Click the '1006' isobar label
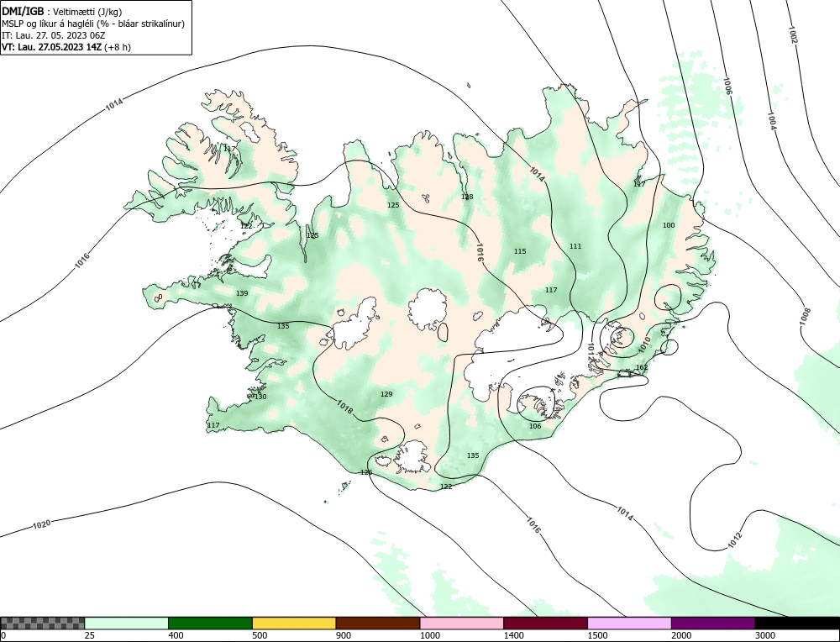Image resolution: width=840 pixels, height=642 pixels. [x=727, y=87]
